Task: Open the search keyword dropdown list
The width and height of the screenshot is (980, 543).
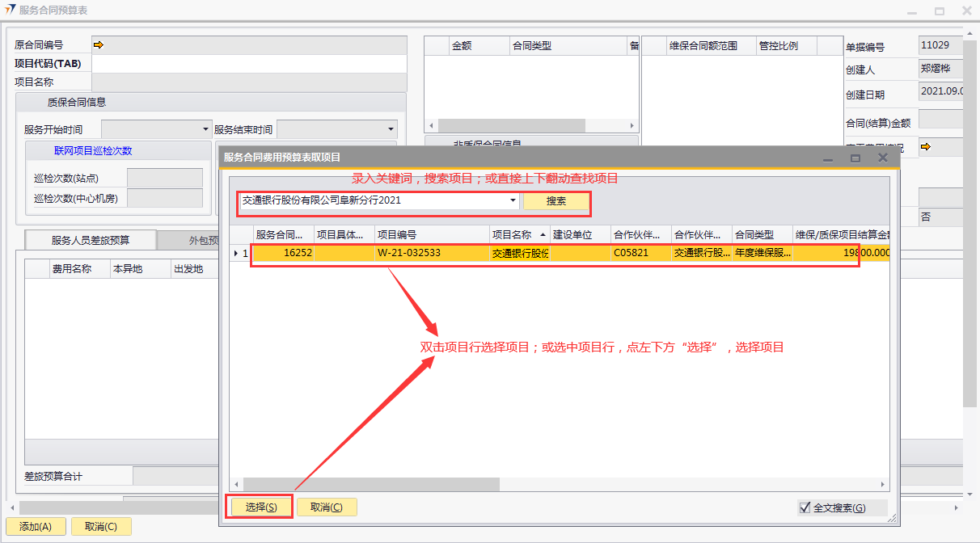Action: pyautogui.click(x=513, y=200)
